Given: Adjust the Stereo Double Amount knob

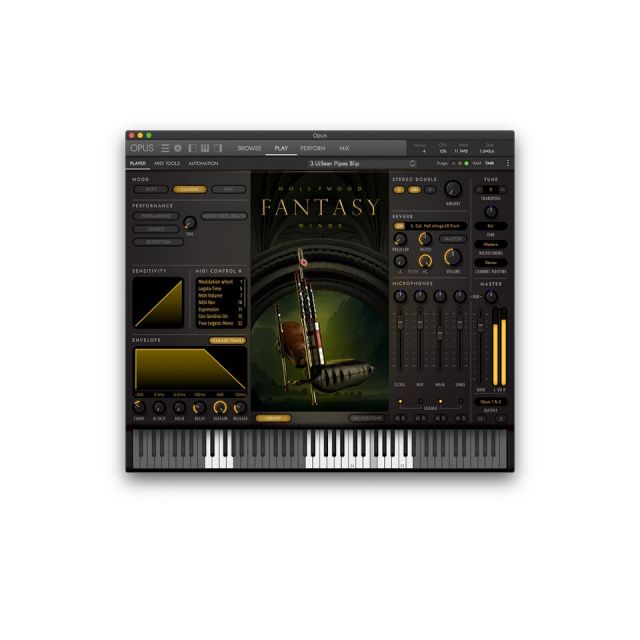Looking at the screenshot, I should pyautogui.click(x=453, y=189).
